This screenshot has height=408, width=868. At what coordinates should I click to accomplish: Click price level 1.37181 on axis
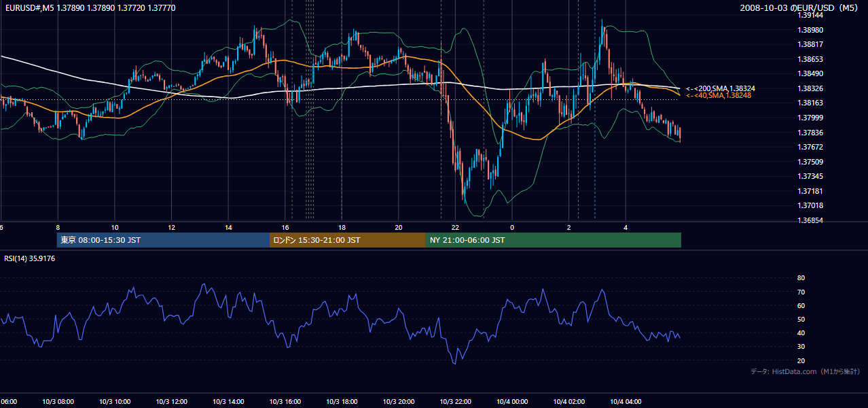(x=811, y=192)
